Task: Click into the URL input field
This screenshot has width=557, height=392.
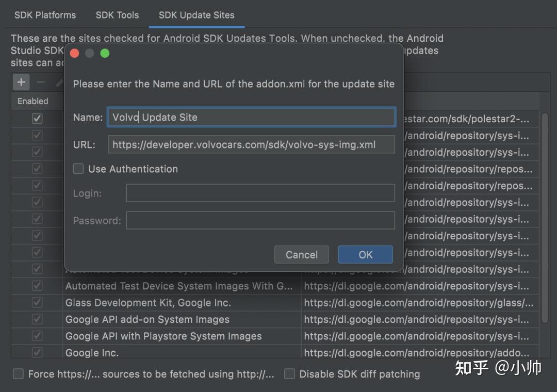Action: [x=251, y=144]
